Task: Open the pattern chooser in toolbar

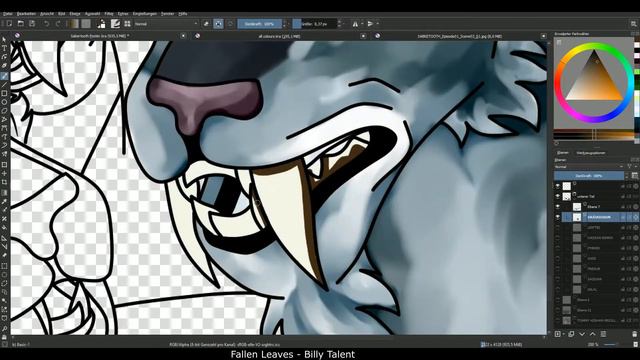Action: [x=86, y=24]
